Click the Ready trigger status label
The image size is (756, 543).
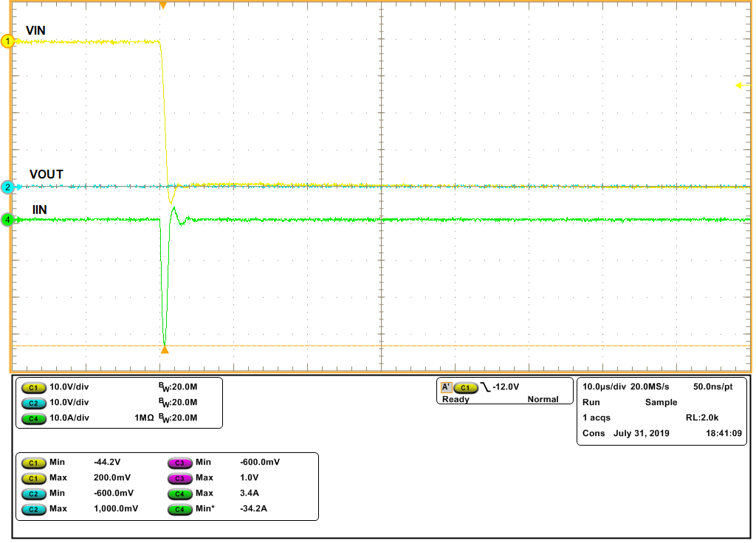pos(456,399)
